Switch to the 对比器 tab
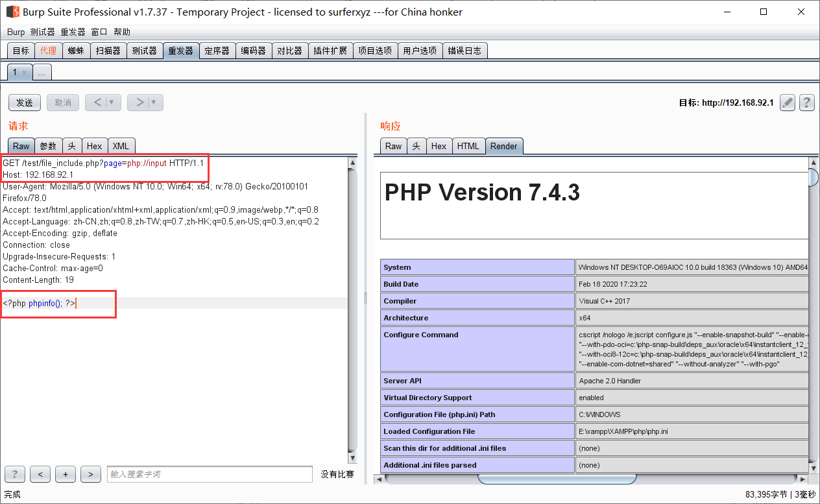Viewport: 820px width, 504px height. (289, 51)
